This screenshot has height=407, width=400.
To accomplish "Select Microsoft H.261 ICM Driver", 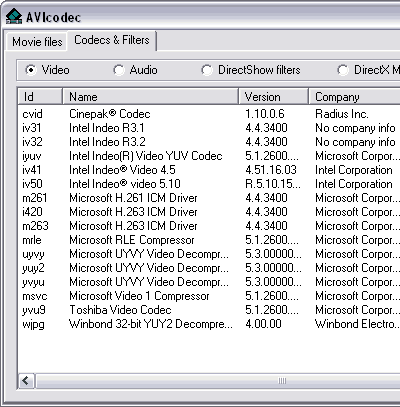I will point(133,198).
